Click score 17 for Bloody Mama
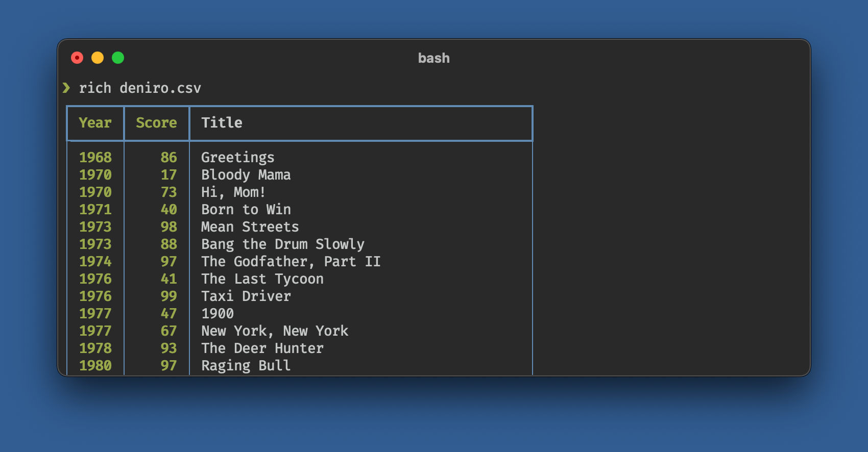The width and height of the screenshot is (868, 452). 169,175
